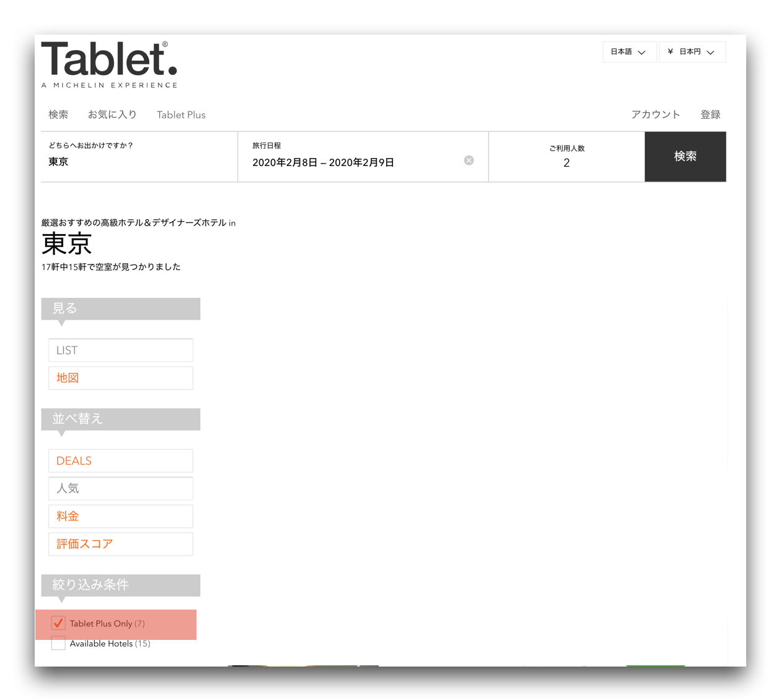Click the dark 検索 search button
Screen dimensions: 776x700
(686, 157)
